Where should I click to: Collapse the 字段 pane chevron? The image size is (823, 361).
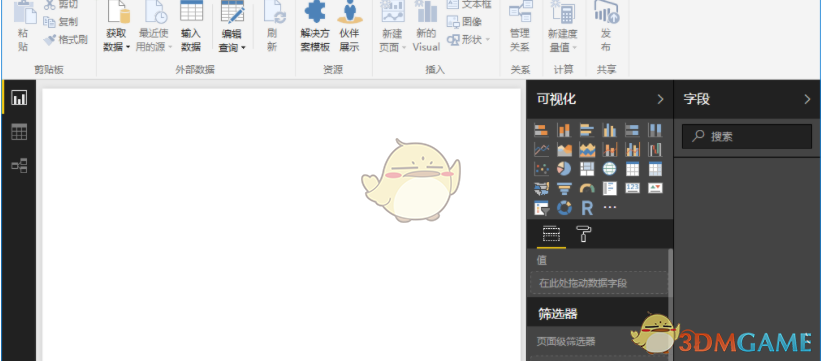click(x=807, y=99)
